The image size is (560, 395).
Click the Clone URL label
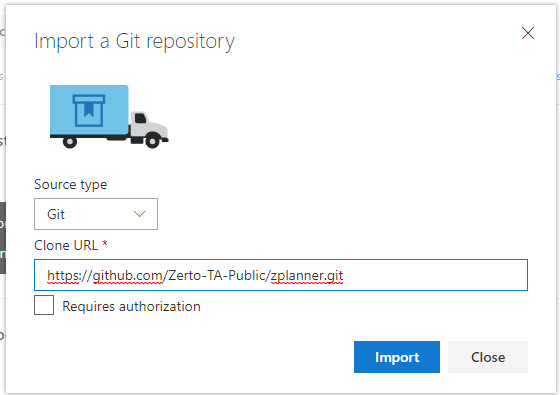point(66,245)
